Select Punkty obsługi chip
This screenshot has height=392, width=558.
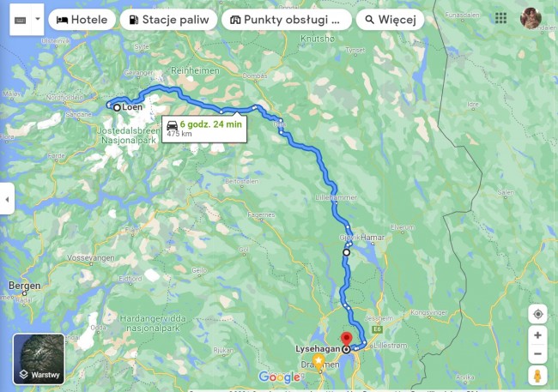(287, 20)
